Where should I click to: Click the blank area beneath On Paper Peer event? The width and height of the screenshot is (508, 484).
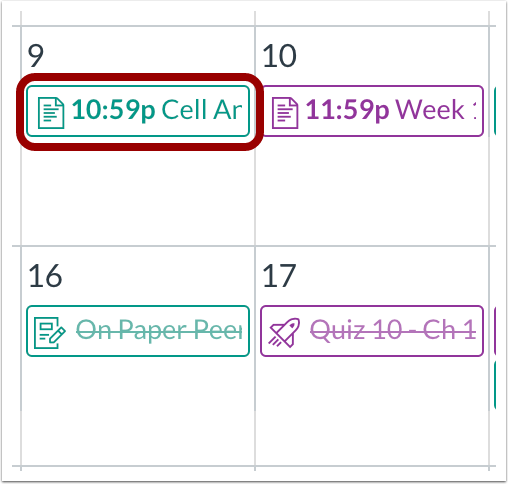(138, 412)
